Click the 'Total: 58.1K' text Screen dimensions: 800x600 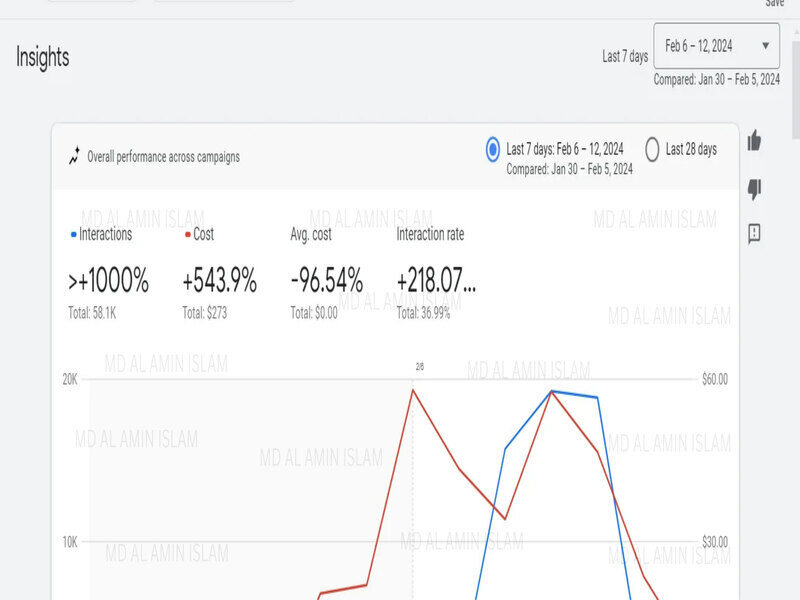(92, 313)
